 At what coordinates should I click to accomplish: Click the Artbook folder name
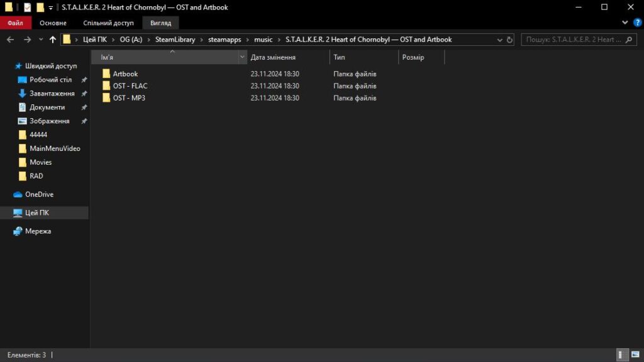point(125,74)
